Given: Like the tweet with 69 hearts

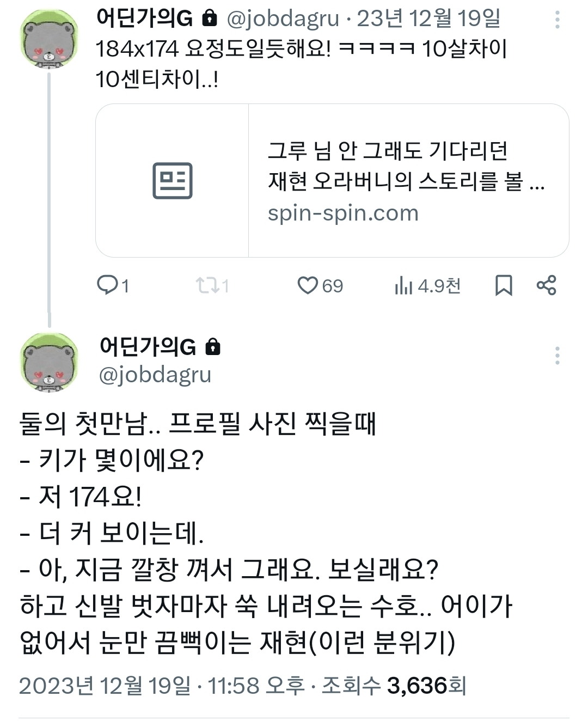Looking at the screenshot, I should pos(320,285).
